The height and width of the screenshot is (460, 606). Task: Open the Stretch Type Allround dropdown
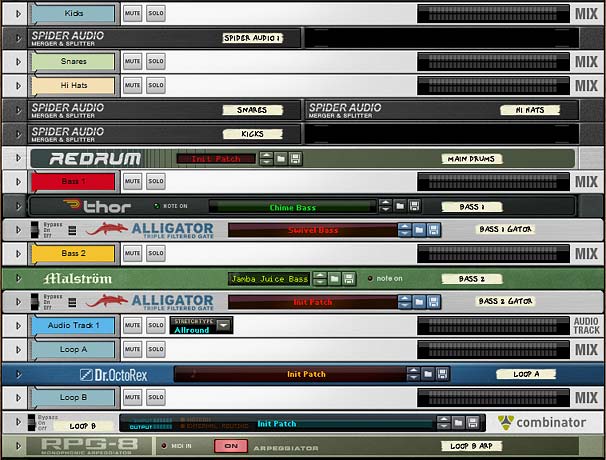point(224,325)
